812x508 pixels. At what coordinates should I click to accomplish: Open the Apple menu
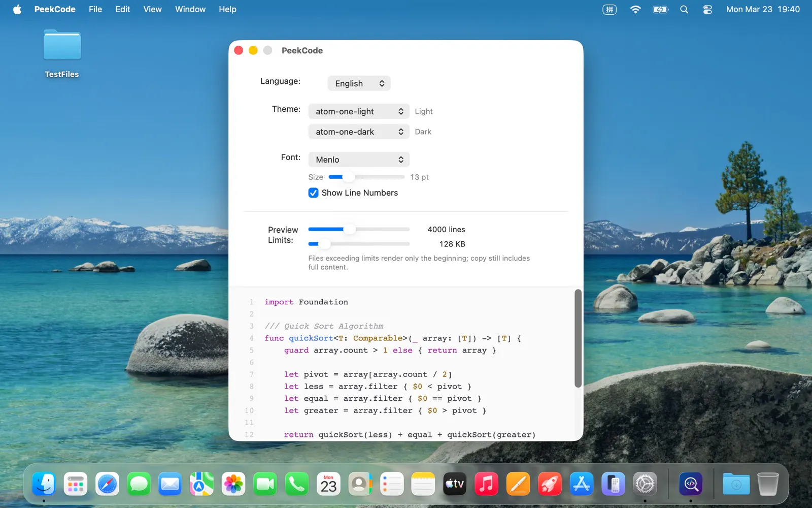coord(17,9)
